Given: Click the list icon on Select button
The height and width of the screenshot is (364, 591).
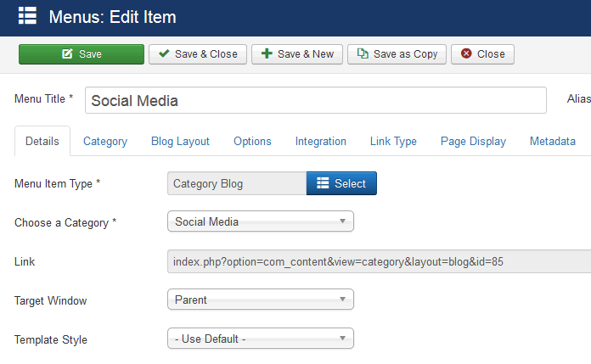Looking at the screenshot, I should pyautogui.click(x=323, y=183).
